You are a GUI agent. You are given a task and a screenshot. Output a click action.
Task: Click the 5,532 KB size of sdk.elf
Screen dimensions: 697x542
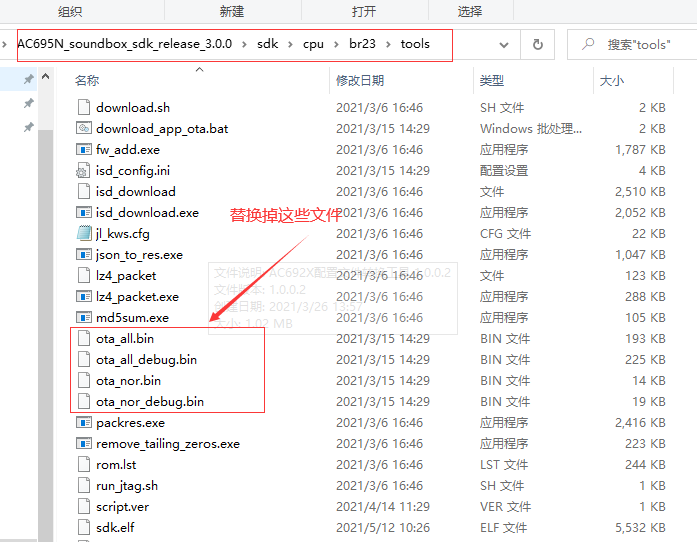[x=640, y=528]
